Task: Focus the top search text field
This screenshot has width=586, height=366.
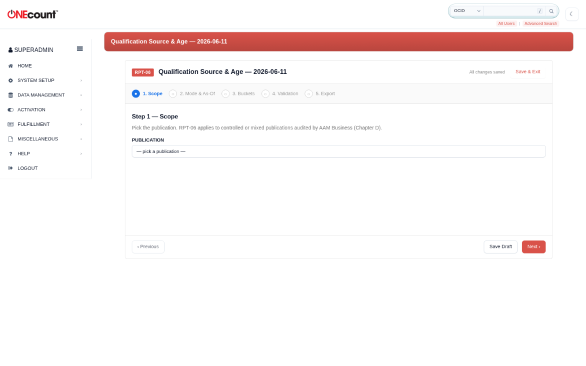Action: 510,11
